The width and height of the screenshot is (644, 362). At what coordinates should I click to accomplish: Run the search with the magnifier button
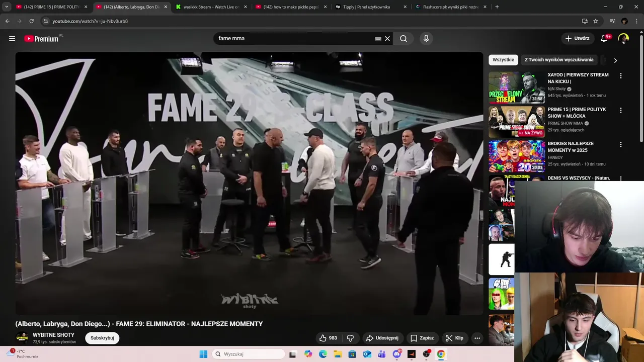tap(404, 39)
